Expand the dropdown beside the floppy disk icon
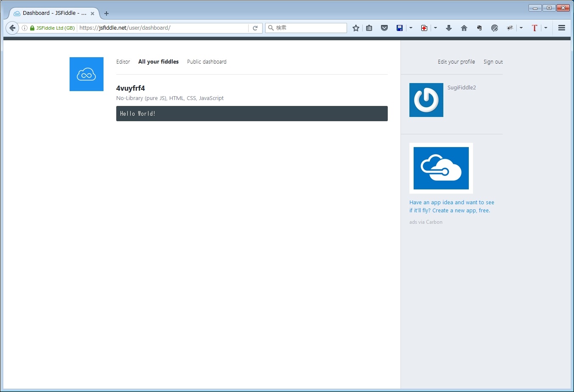 tap(411, 28)
